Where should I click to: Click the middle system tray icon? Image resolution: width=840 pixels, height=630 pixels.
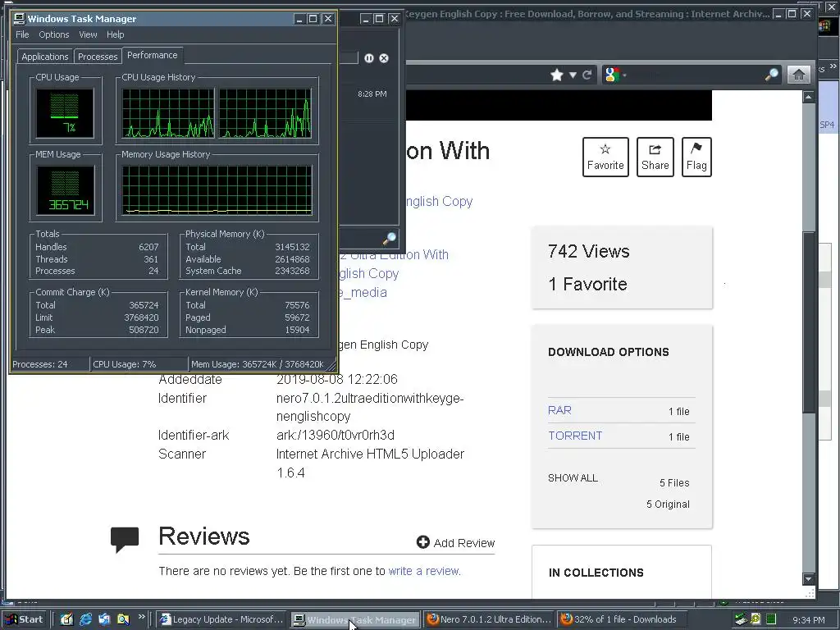pos(756,619)
